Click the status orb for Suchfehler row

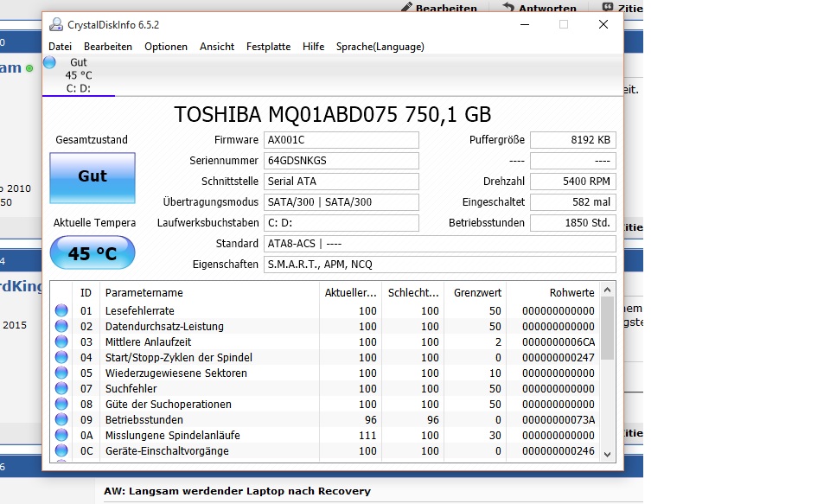point(61,388)
